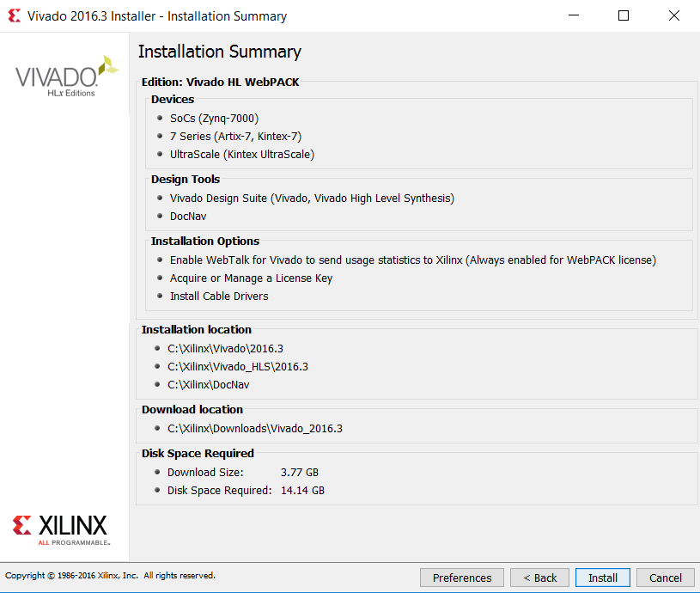Screen dimensions: 700x593
Task: Click the C:\Xilinx\Vivado\2016.3 install path
Action: tap(225, 349)
